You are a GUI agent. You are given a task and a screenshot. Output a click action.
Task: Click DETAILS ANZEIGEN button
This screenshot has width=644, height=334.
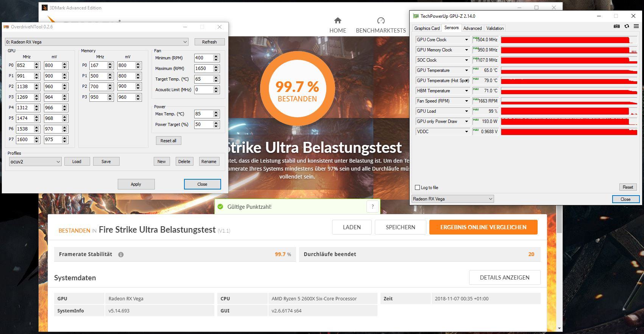pyautogui.click(x=505, y=278)
